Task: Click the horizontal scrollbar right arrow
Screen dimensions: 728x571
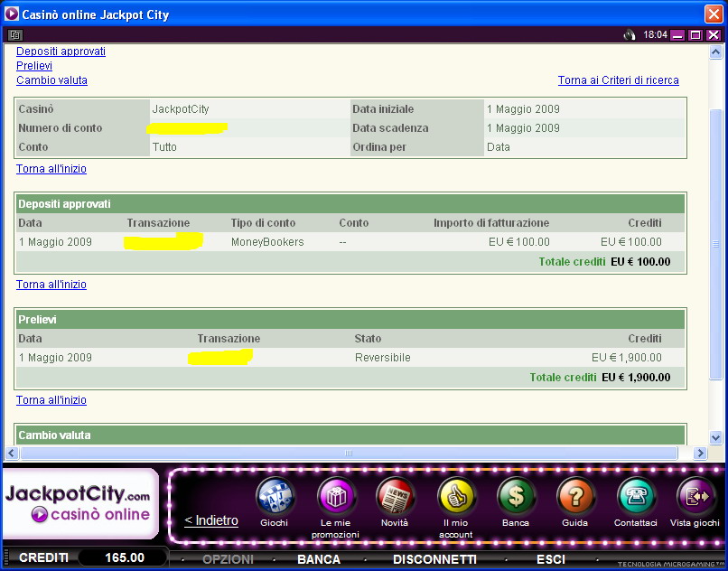Action: (700, 453)
